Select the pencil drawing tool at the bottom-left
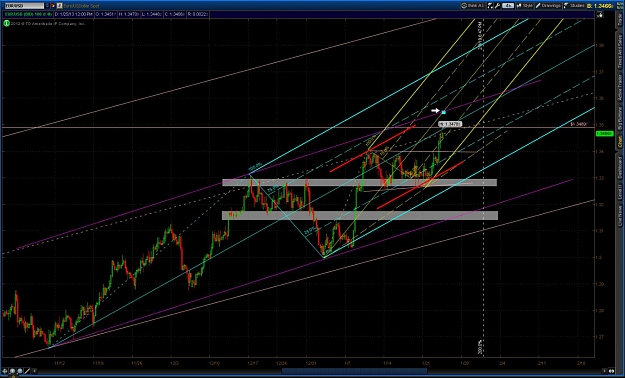The height and width of the screenshot is (378, 625). 27,371
